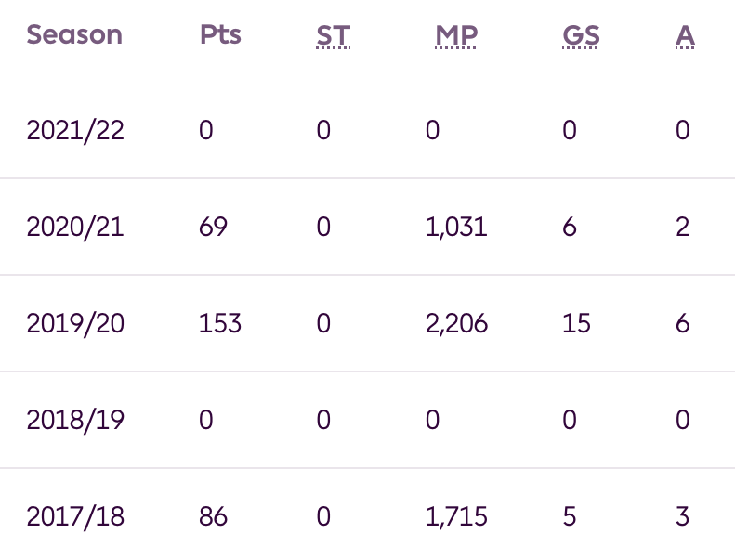This screenshot has width=735, height=560.
Task: Select the 2017/18 season row
Action: point(75,516)
